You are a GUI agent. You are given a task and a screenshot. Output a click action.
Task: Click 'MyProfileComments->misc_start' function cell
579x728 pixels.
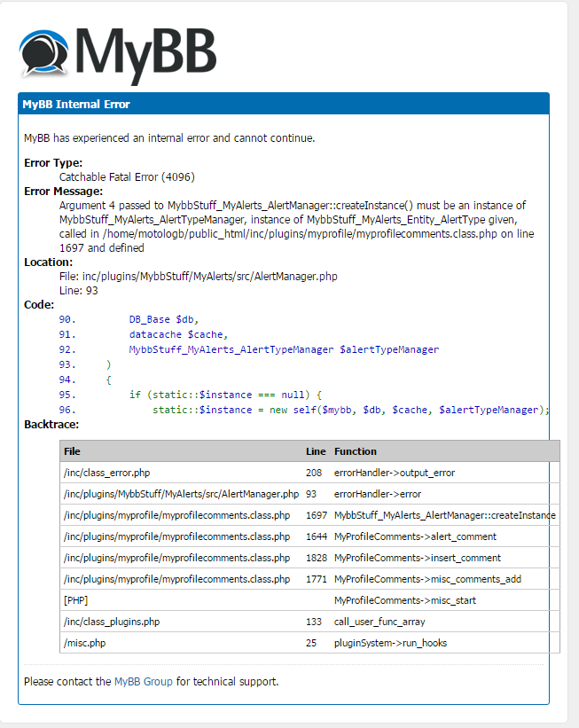pos(405,600)
